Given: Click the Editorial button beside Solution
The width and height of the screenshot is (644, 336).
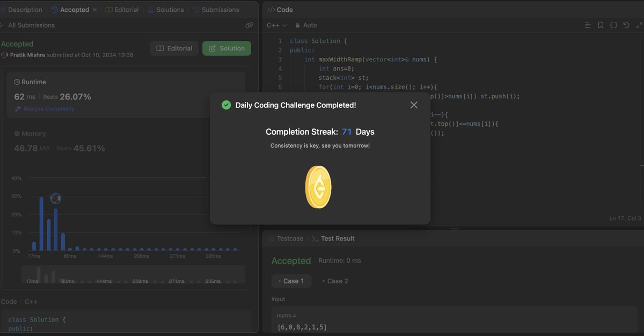Looking at the screenshot, I should (174, 48).
